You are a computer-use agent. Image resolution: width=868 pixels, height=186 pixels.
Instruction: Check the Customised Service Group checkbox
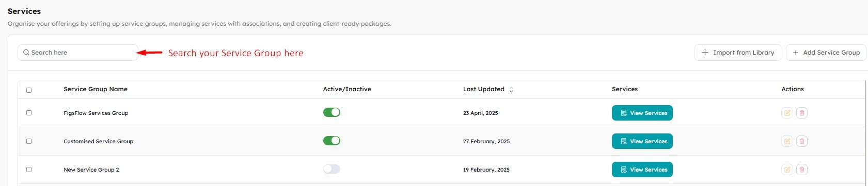(x=29, y=141)
